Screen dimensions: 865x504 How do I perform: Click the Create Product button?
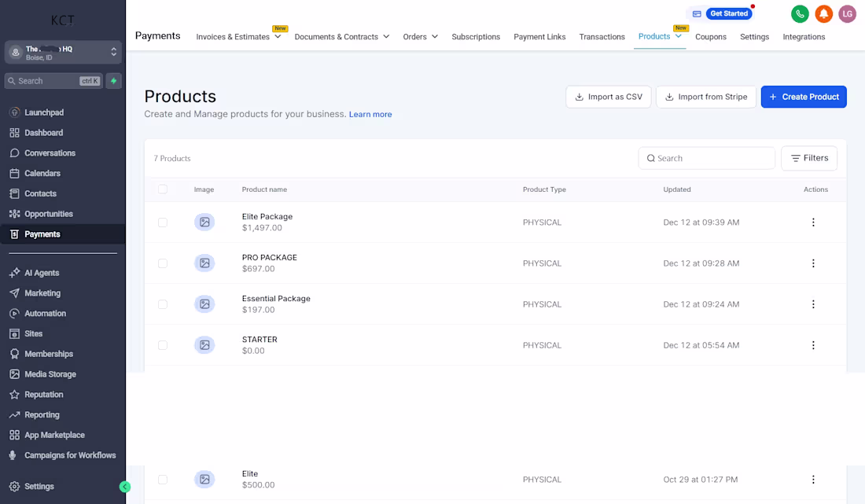pos(804,97)
